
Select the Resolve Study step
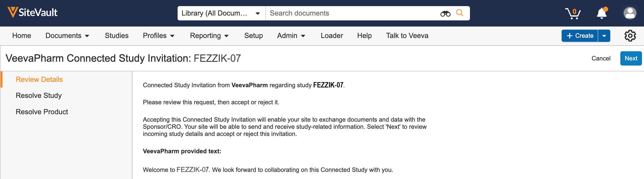tap(39, 96)
